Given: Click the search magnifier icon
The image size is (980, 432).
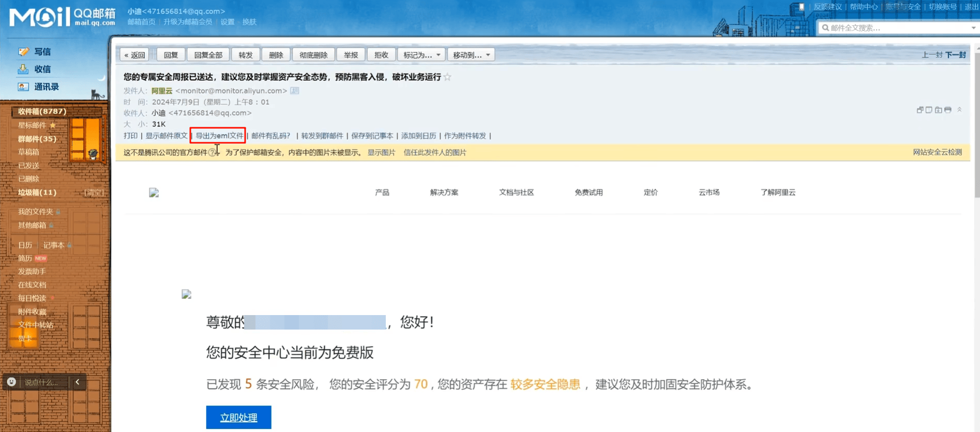Looking at the screenshot, I should (825, 28).
